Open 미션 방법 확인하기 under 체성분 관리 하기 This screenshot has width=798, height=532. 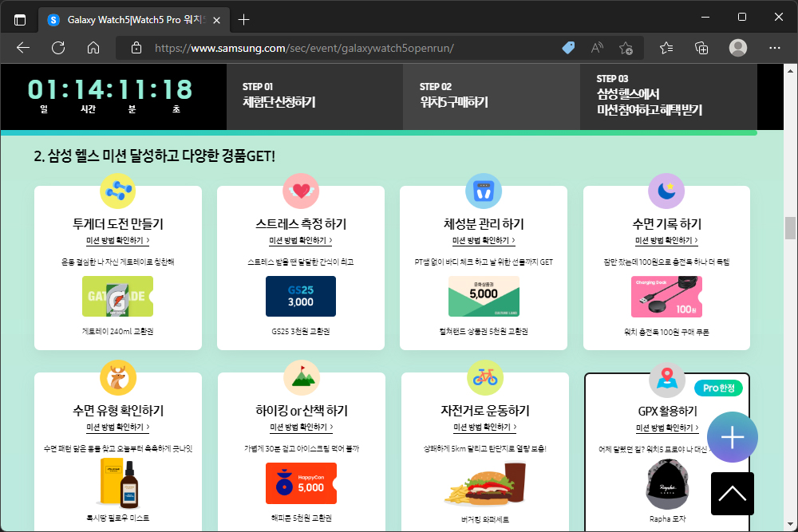(484, 240)
